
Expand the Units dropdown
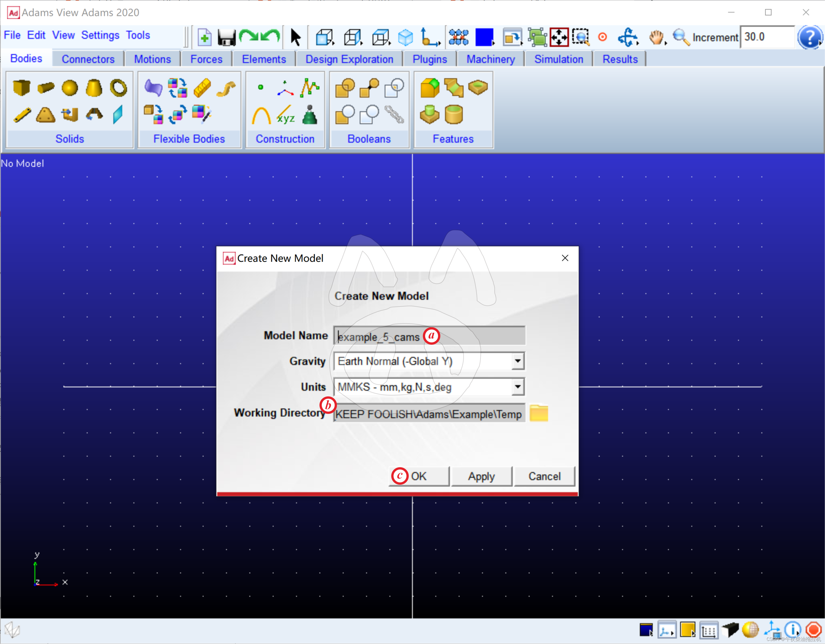517,387
